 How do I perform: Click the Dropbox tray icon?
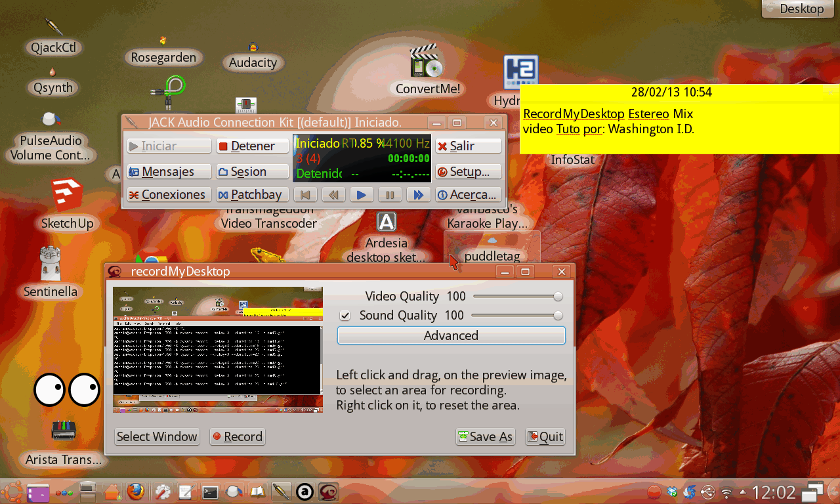(x=671, y=492)
